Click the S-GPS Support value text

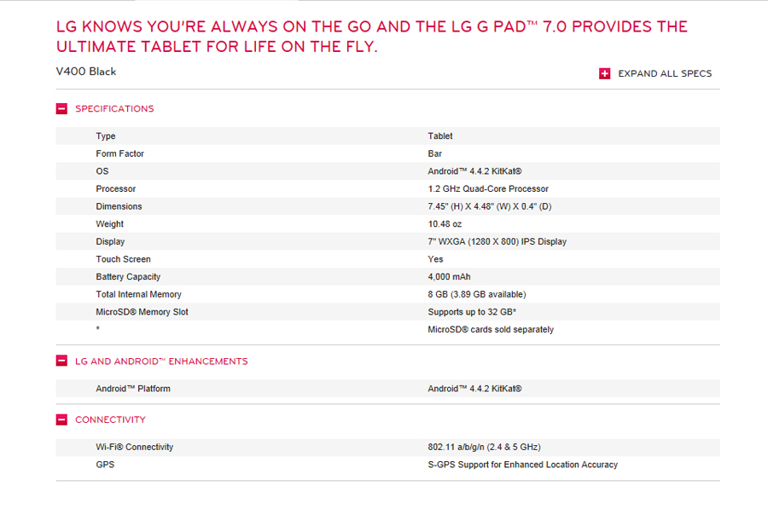pos(522,465)
